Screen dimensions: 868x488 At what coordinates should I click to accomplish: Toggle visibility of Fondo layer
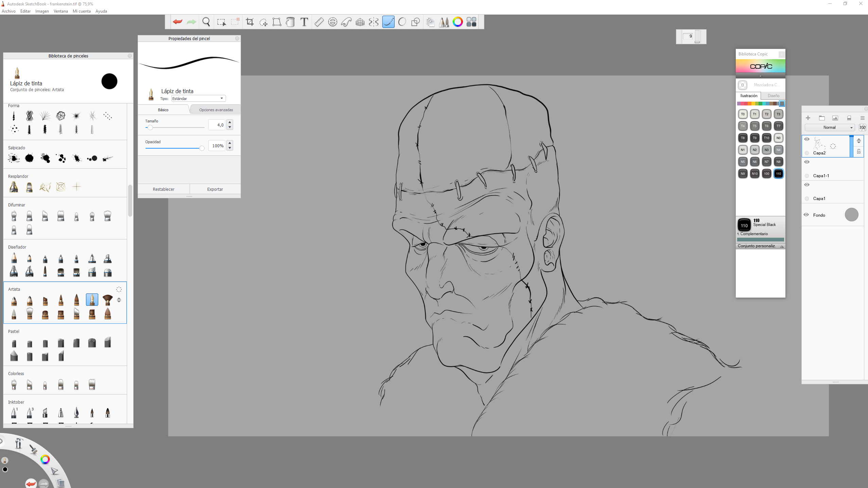click(806, 215)
